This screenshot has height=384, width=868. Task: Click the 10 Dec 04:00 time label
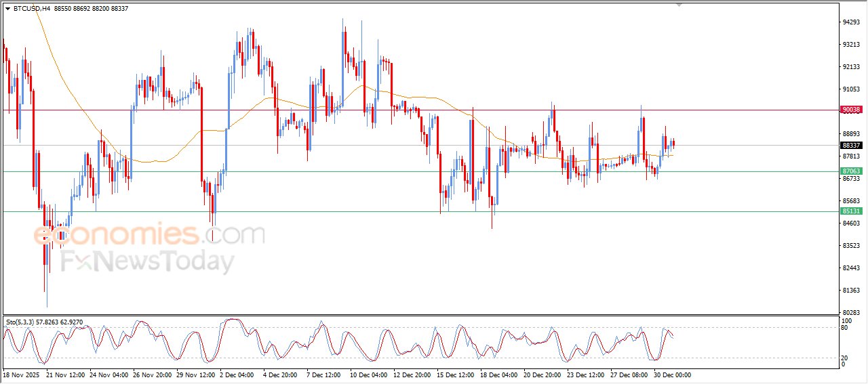tap(369, 375)
